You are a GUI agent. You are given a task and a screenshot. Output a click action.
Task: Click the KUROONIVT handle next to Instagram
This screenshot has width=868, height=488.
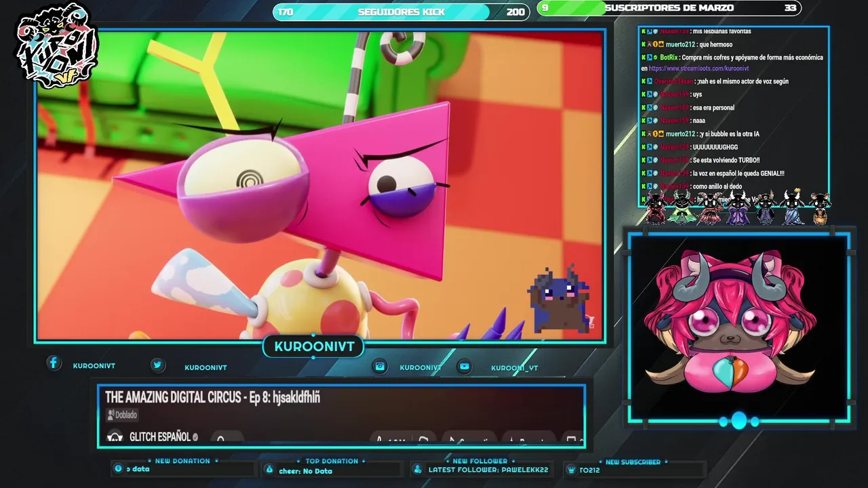pos(420,367)
